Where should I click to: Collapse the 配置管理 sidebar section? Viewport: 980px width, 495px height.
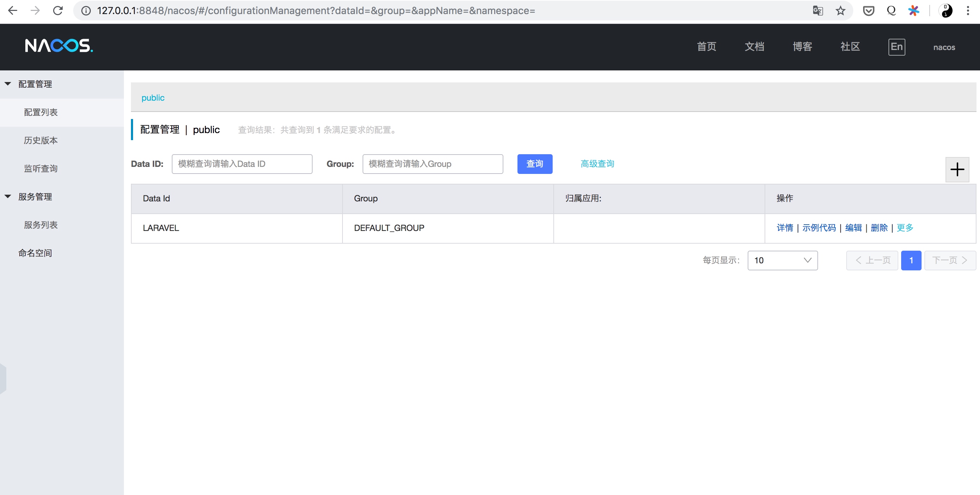pos(8,84)
